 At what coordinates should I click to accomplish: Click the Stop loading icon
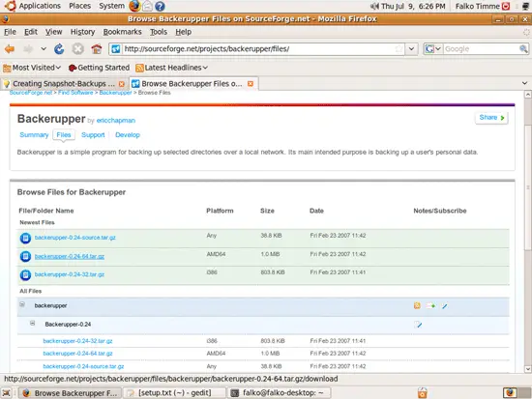click(77, 49)
